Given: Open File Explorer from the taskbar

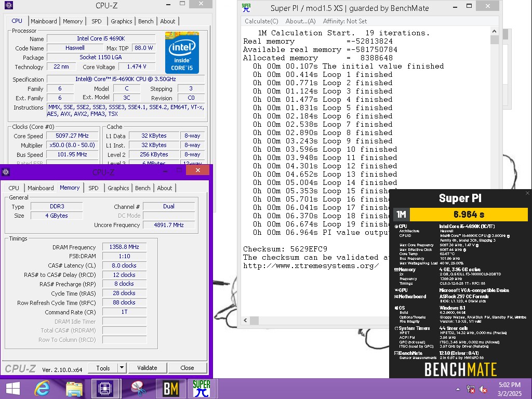Looking at the screenshot, I should click(x=74, y=389).
